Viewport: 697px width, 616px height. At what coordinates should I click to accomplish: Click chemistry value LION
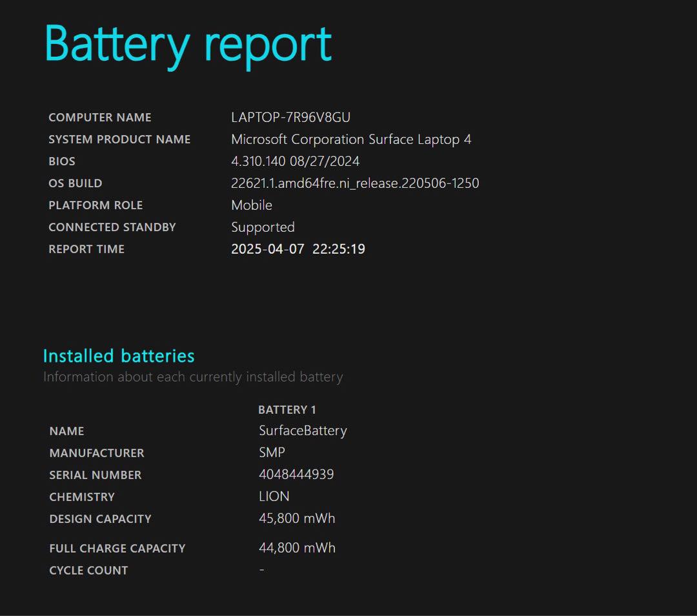pyautogui.click(x=274, y=497)
